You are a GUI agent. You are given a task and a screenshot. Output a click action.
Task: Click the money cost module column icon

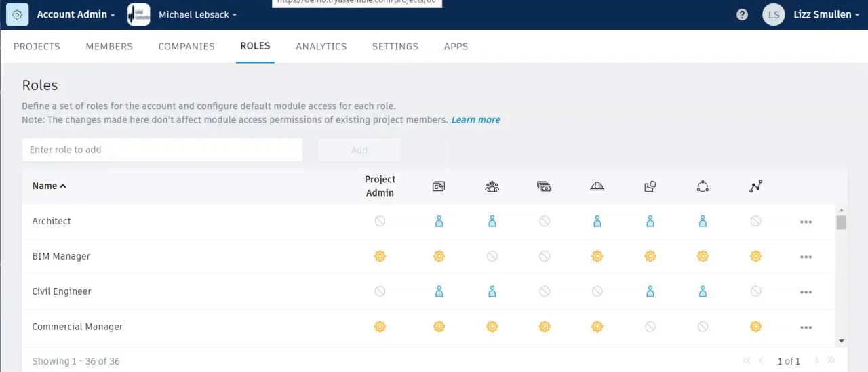[544, 186]
